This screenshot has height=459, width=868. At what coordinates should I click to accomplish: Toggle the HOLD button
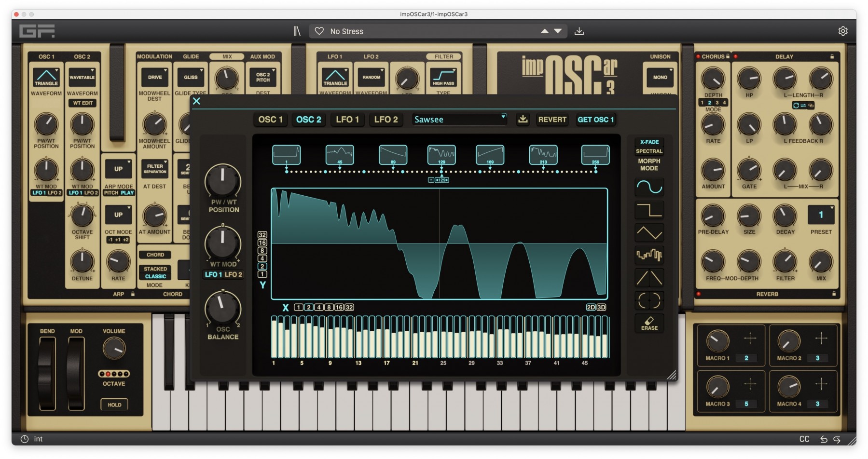[114, 405]
